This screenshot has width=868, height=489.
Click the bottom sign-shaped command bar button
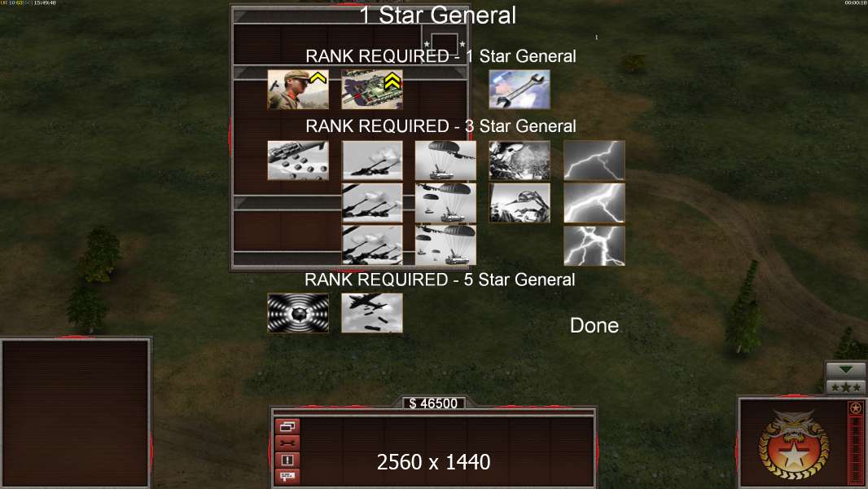pyautogui.click(x=287, y=476)
